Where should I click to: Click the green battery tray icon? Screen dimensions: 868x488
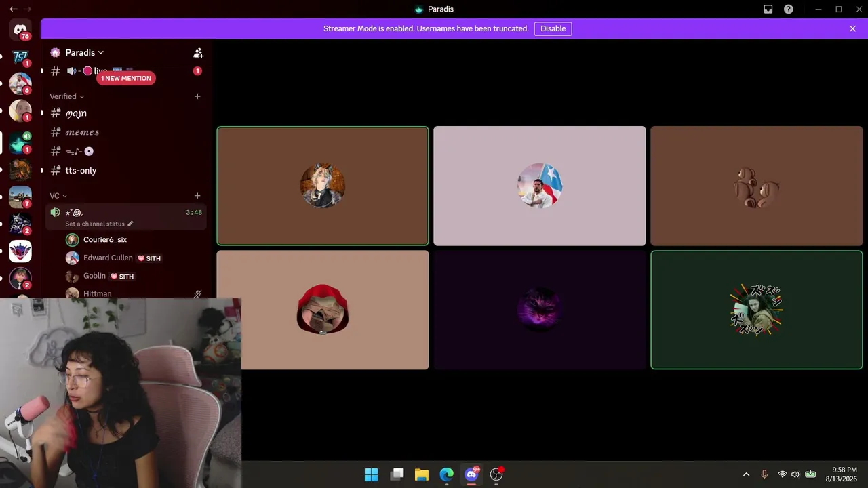coord(810,474)
